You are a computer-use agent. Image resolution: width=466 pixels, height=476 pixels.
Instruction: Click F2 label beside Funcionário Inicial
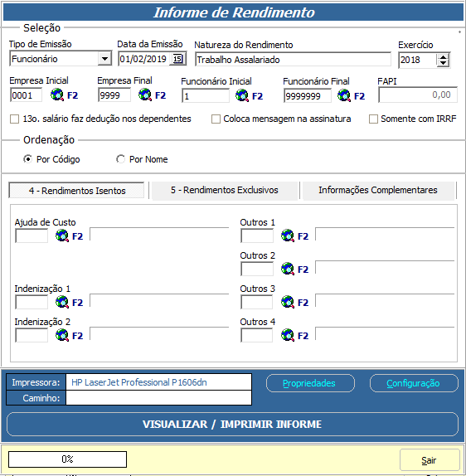click(257, 96)
